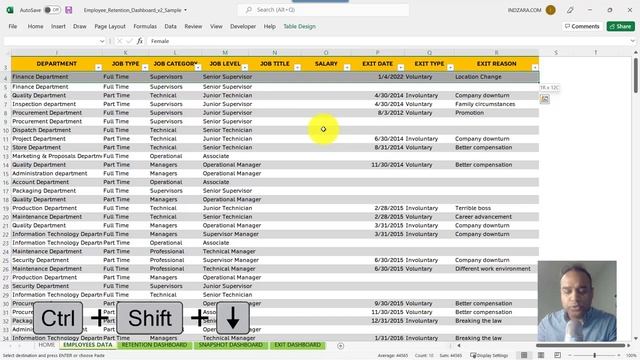Switch to Normal view icon

pyautogui.click(x=524, y=355)
